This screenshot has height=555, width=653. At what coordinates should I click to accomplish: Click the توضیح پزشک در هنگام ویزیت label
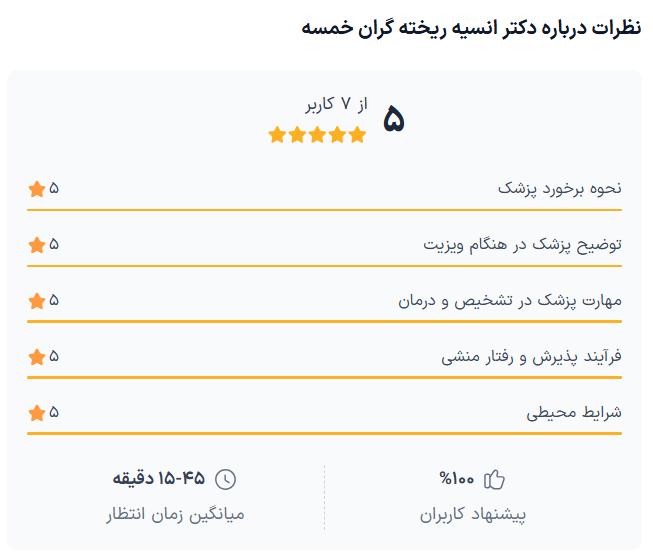522,245
